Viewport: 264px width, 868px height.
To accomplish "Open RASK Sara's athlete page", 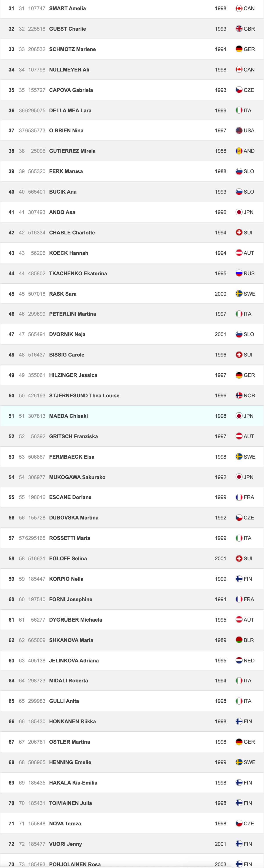I will (x=63, y=294).
